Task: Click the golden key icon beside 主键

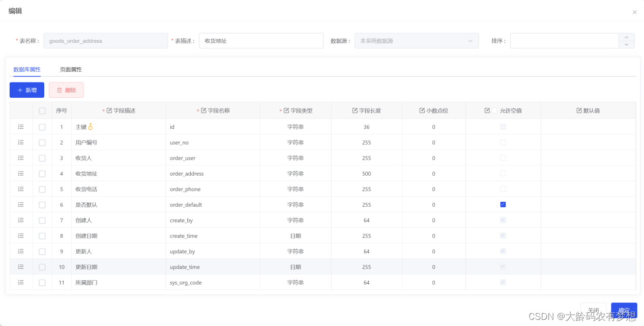Action: (x=91, y=126)
